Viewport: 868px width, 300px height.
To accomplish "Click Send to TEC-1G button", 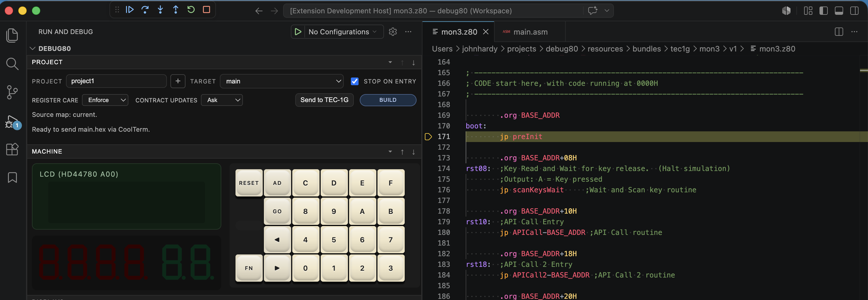I will [324, 100].
